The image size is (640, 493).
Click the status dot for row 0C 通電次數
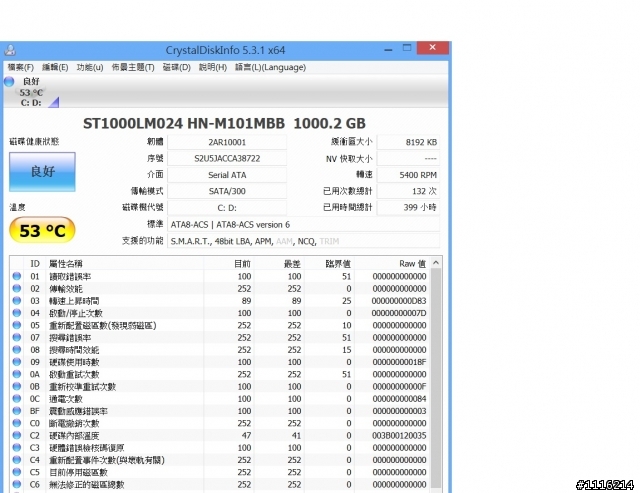(17, 399)
